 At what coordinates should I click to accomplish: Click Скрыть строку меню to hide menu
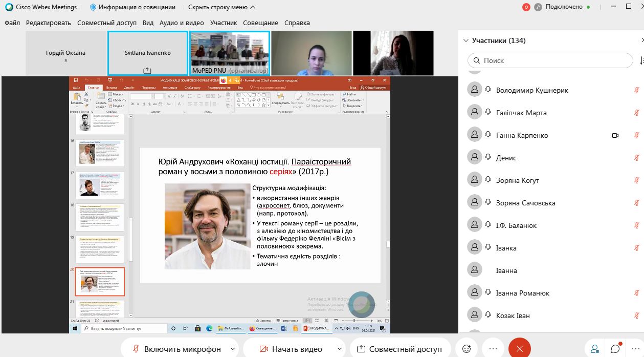[x=221, y=7]
